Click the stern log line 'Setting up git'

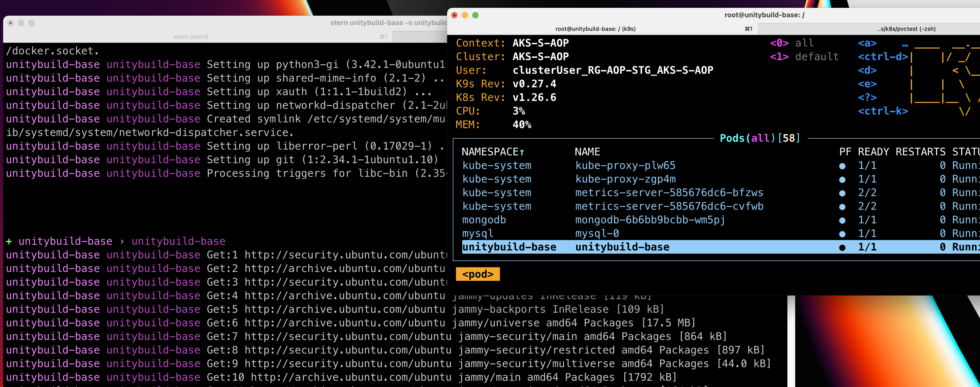pyautogui.click(x=222, y=160)
